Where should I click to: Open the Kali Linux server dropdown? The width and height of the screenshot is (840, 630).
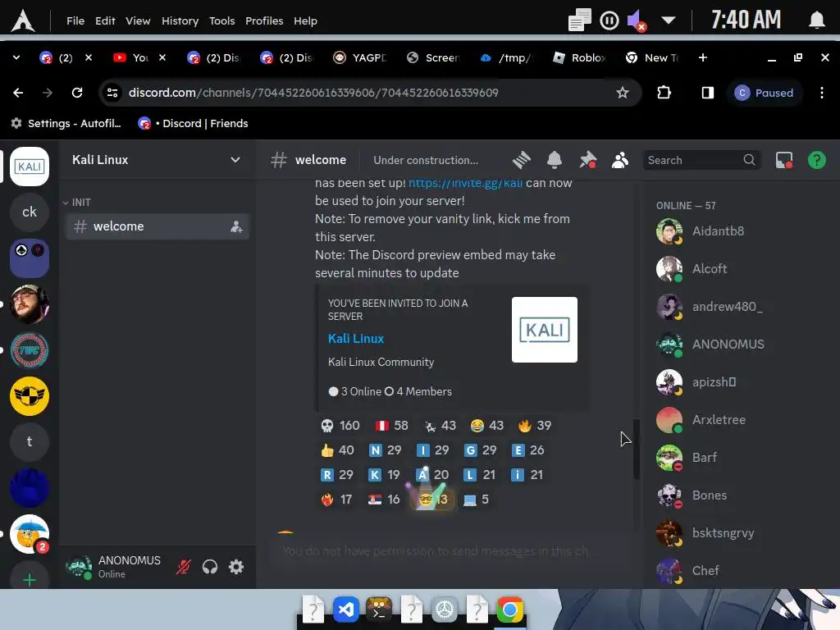[x=235, y=160]
